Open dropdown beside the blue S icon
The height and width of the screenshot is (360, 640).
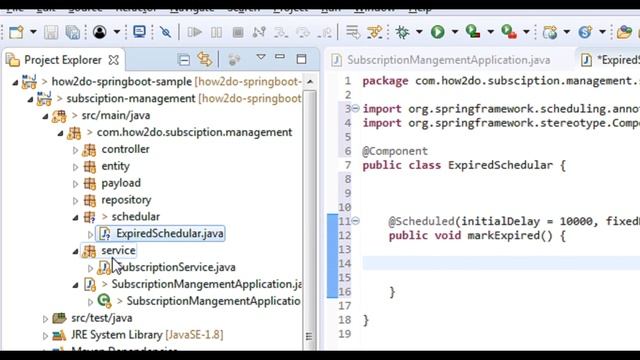point(602,32)
